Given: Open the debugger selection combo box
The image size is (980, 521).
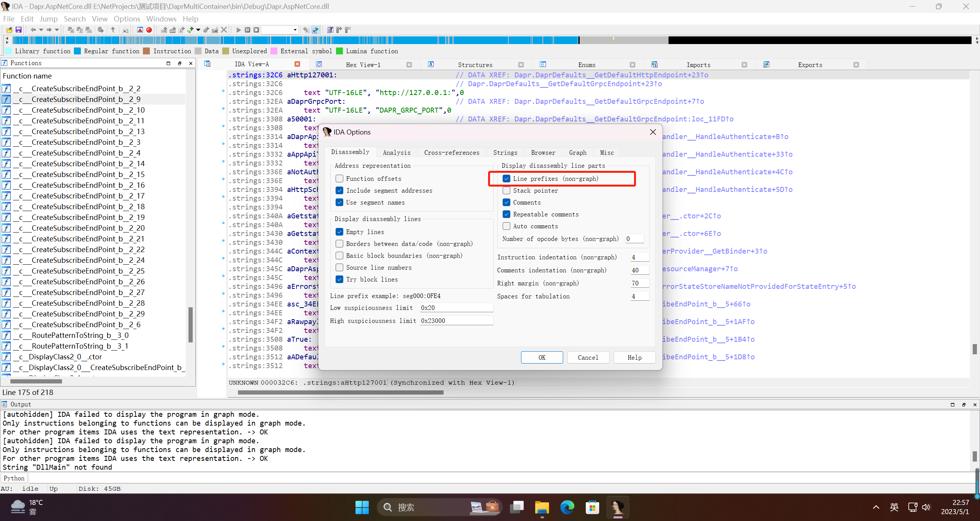Looking at the screenshot, I should coord(280,30).
